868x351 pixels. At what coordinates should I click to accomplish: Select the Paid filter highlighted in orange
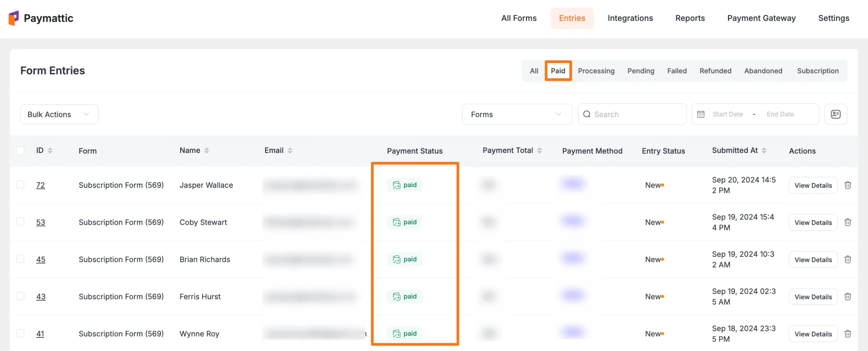coord(558,71)
